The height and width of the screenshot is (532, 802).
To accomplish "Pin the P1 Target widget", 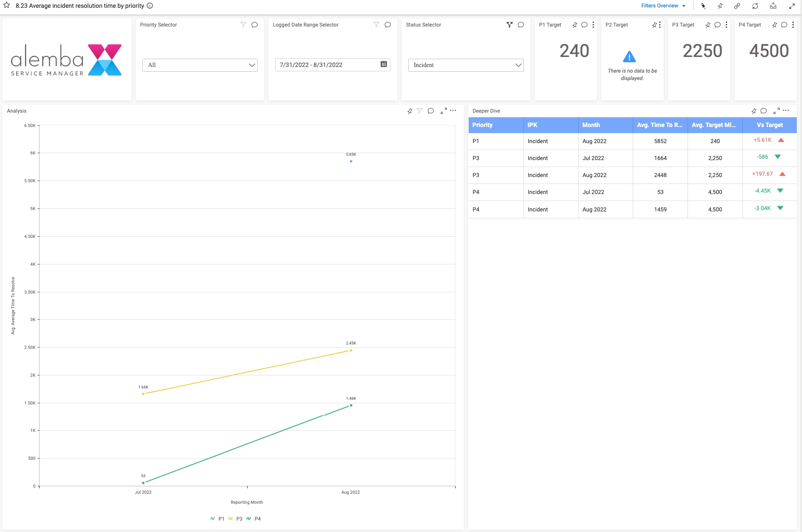I will coord(575,25).
